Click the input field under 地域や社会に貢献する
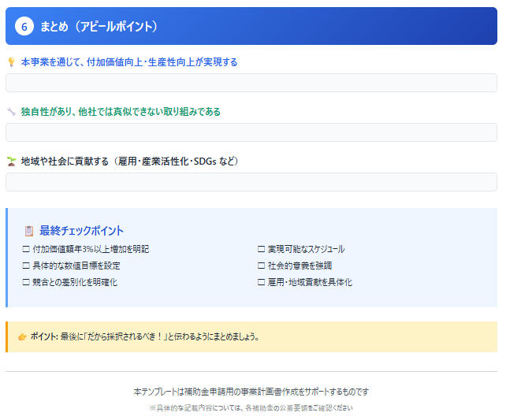 click(x=251, y=182)
